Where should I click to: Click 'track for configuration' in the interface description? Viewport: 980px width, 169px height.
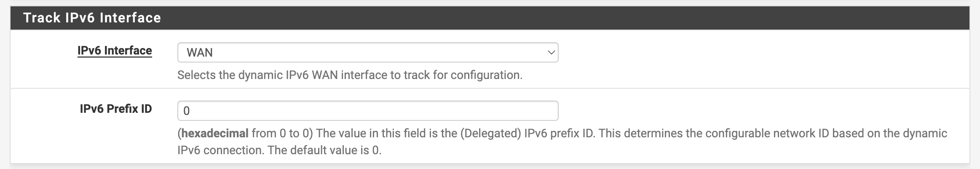tap(463, 75)
